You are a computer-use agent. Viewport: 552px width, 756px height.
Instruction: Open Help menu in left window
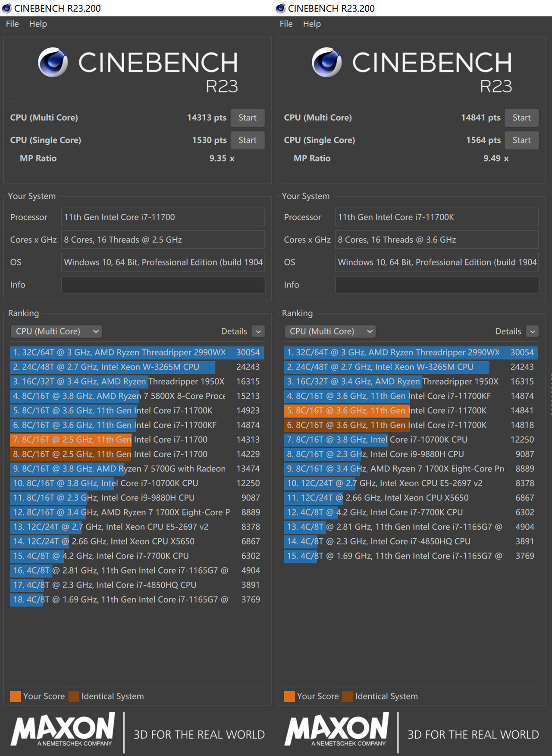coord(38,24)
